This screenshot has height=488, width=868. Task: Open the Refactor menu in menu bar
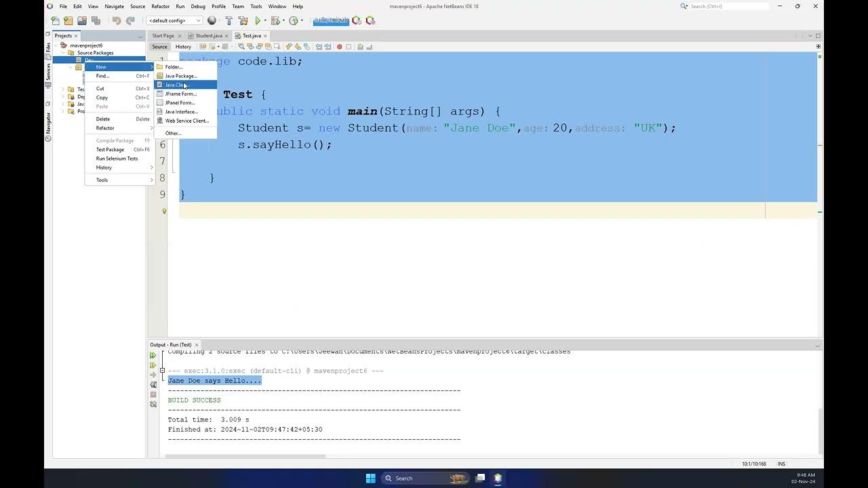[160, 6]
